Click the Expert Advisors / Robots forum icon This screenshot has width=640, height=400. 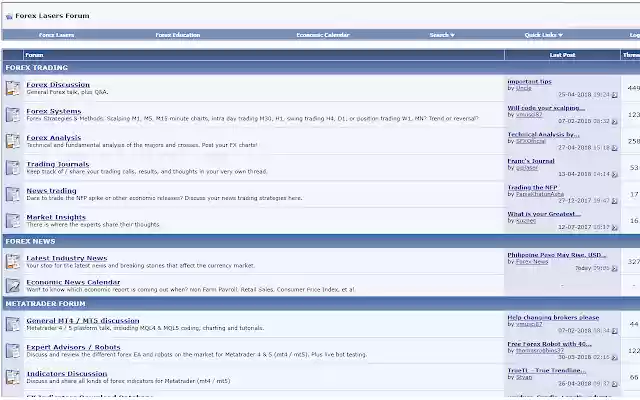(12, 351)
